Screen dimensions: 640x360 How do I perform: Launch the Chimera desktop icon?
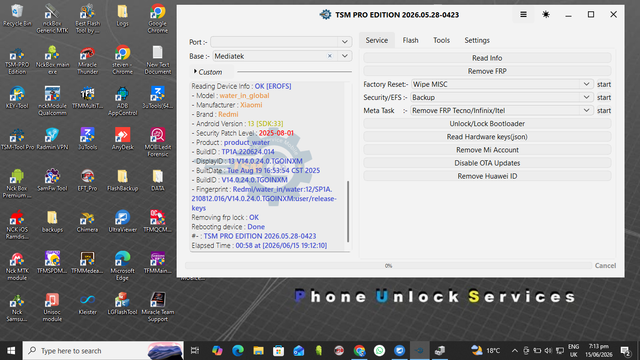tap(87, 221)
